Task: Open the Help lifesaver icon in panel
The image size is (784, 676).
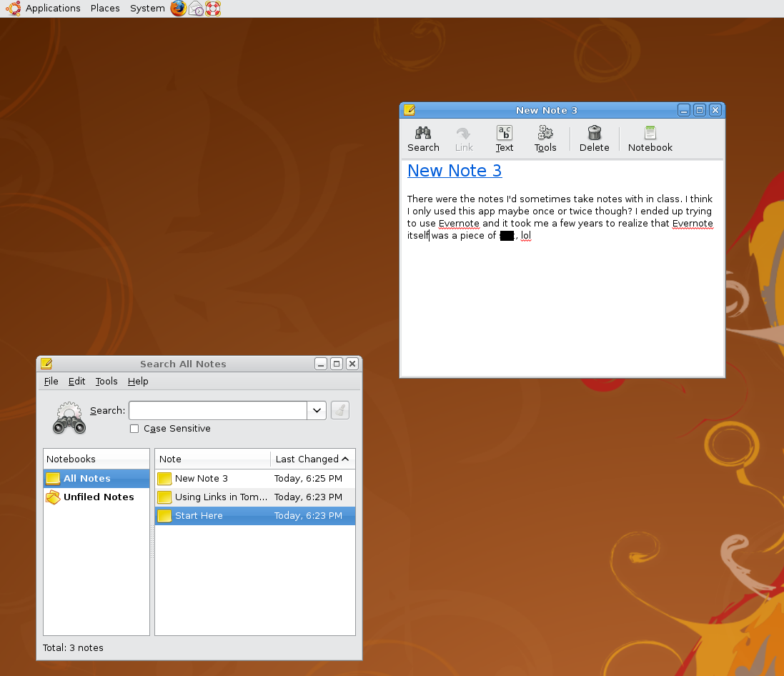Action: pyautogui.click(x=213, y=9)
